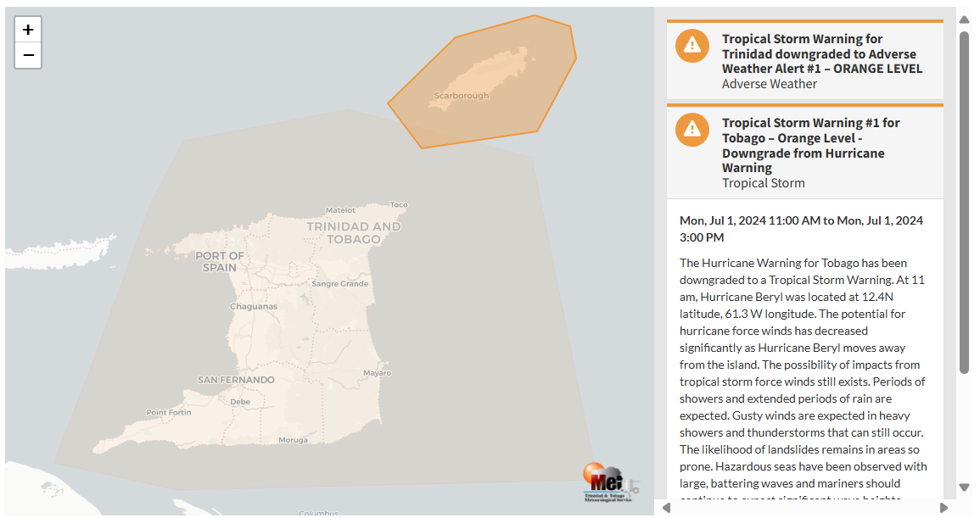
Task: Click the Adverse Weather category label
Action: pyautogui.click(x=770, y=84)
